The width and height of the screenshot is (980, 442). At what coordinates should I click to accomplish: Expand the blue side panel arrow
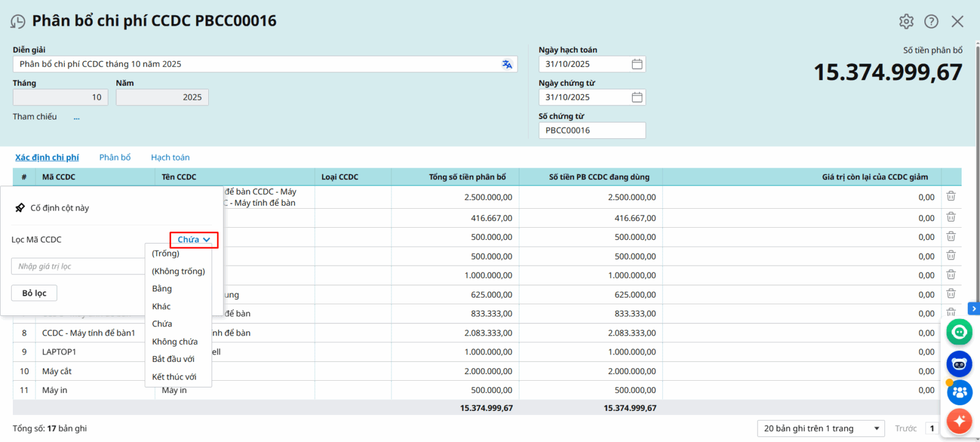[x=973, y=309]
